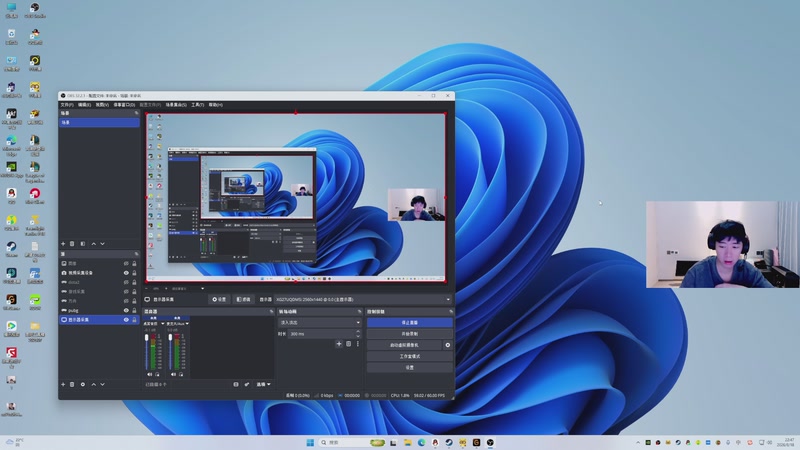Screen dimensions: 800x450
Task: Add a new source with Sources panel plus icon
Action: 63,384
